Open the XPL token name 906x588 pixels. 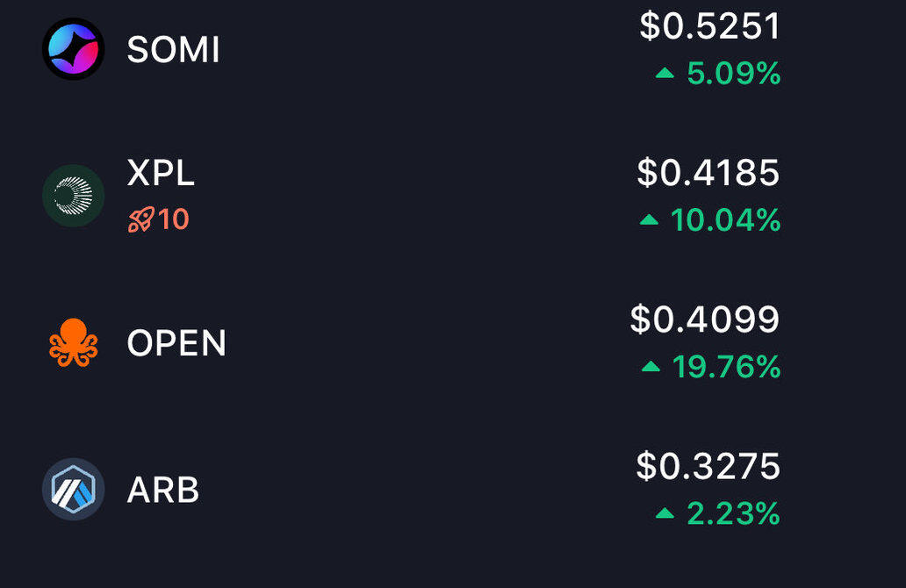coord(161,174)
